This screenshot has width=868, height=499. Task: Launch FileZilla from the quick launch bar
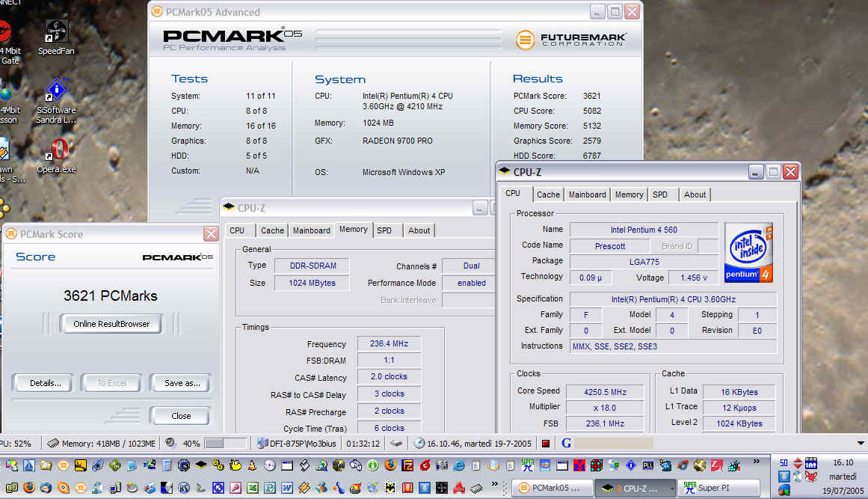coord(407,465)
